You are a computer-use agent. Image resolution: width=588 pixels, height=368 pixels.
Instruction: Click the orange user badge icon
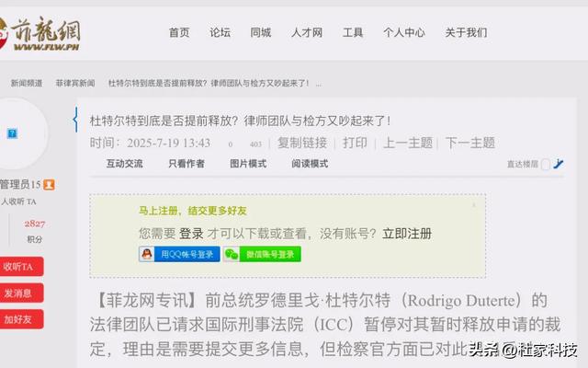(x=49, y=185)
